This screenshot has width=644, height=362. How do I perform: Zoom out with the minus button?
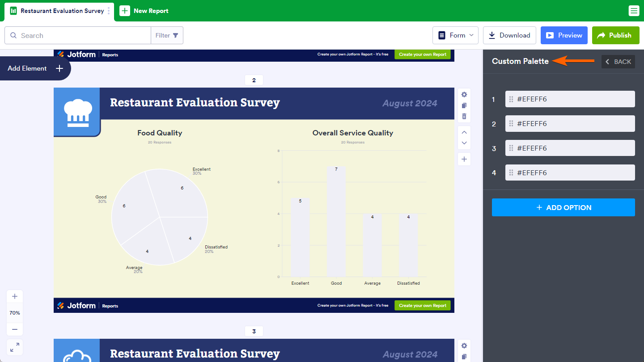[15, 329]
